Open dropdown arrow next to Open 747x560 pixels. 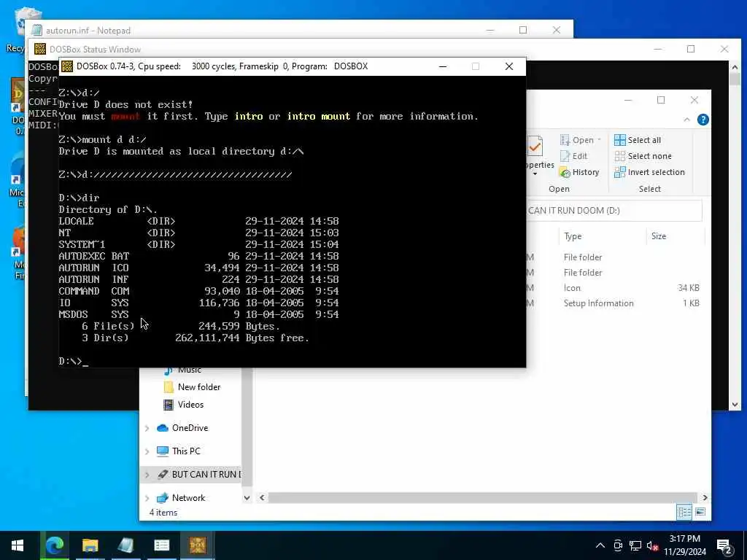click(599, 139)
